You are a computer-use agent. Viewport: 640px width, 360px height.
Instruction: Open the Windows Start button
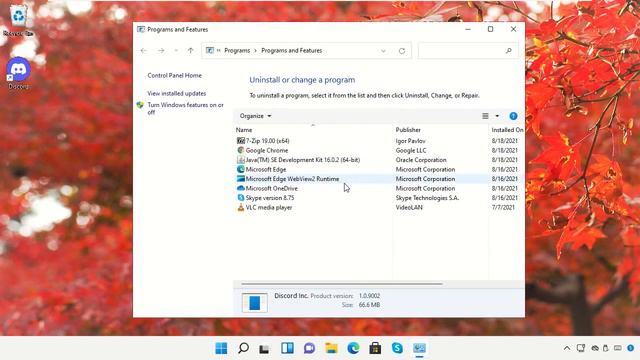pyautogui.click(x=221, y=348)
